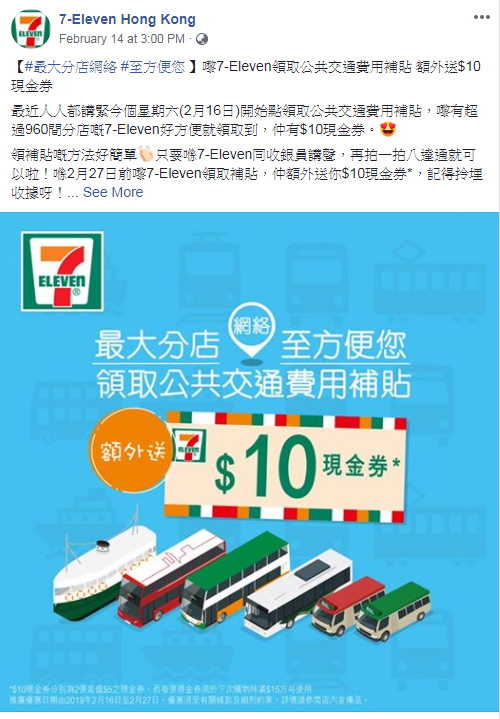This screenshot has height=719, width=500.
Task: Click the promo terms fine print at the image bottom
Action: (188, 694)
